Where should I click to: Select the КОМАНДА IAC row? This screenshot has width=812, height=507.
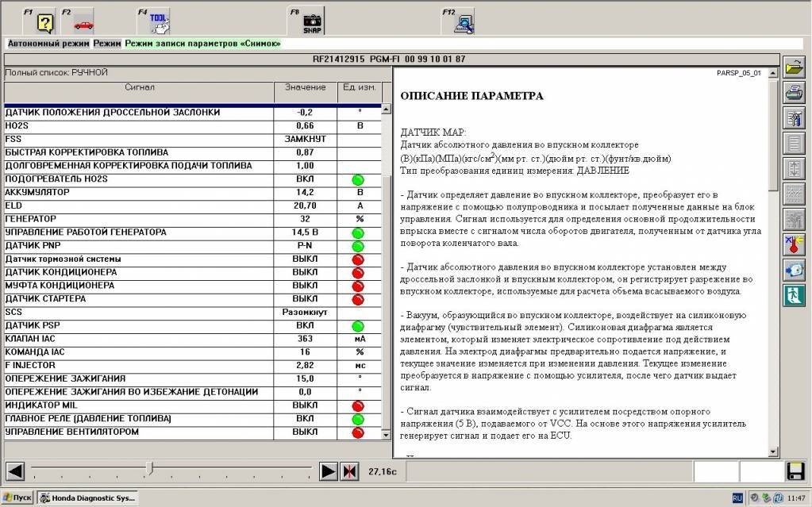pos(193,352)
